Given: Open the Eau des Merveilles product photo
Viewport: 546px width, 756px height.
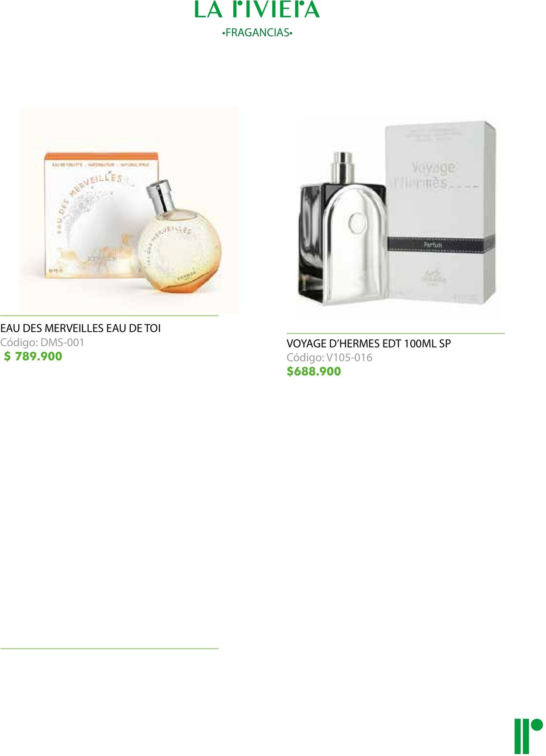Looking at the screenshot, I should click(x=129, y=210).
